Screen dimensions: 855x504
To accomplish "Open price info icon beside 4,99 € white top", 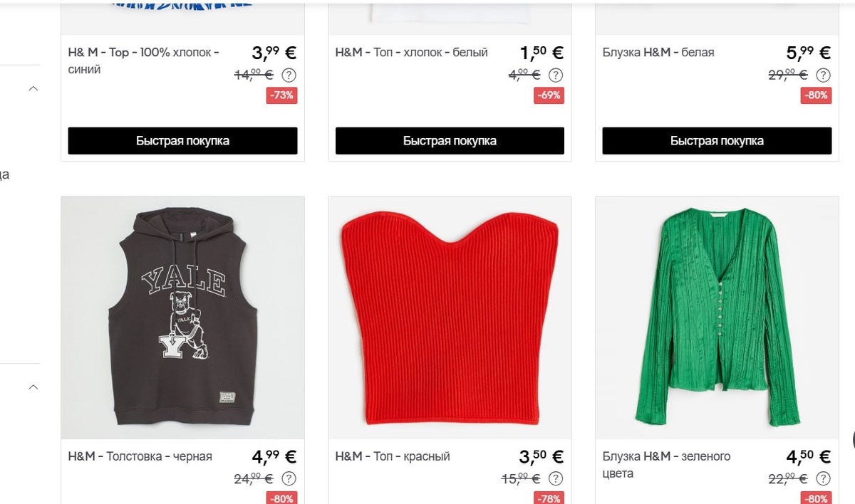I will (x=556, y=75).
